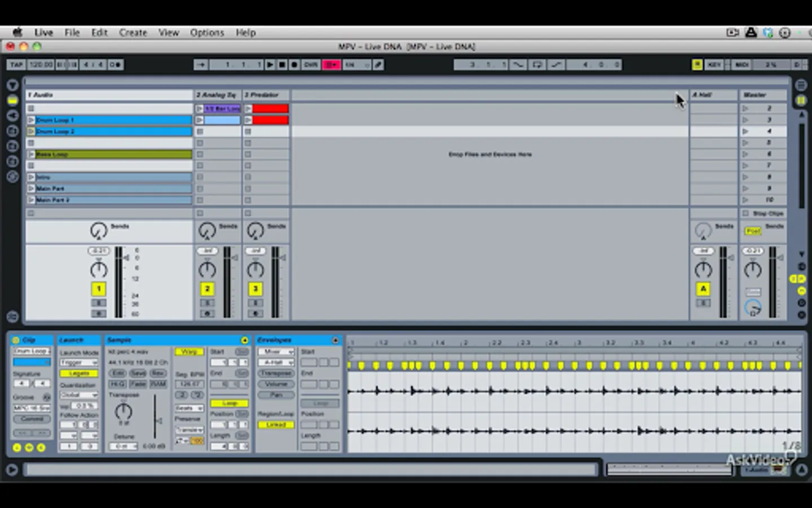Adjust the track 1 pan knob
The height and width of the screenshot is (508, 812).
99,269
